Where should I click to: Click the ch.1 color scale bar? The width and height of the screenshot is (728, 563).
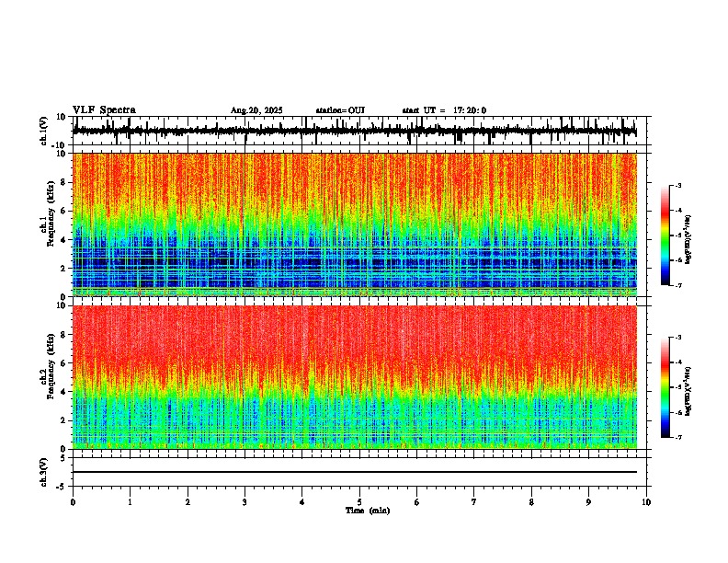665,236
